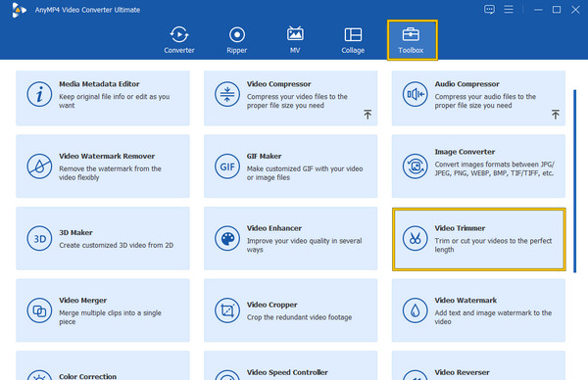Click the Audio Compressor speaker icon
This screenshot has height=380, width=588.
(x=416, y=94)
